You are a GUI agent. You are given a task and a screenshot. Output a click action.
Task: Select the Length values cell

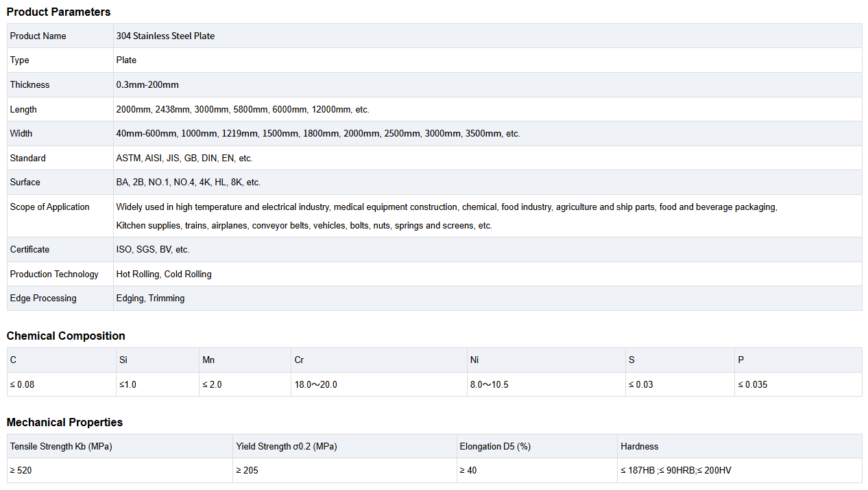pyautogui.click(x=243, y=109)
